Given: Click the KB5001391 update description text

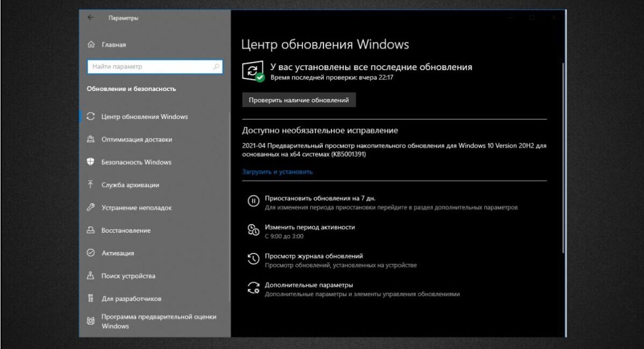Looking at the screenshot, I should [x=394, y=150].
